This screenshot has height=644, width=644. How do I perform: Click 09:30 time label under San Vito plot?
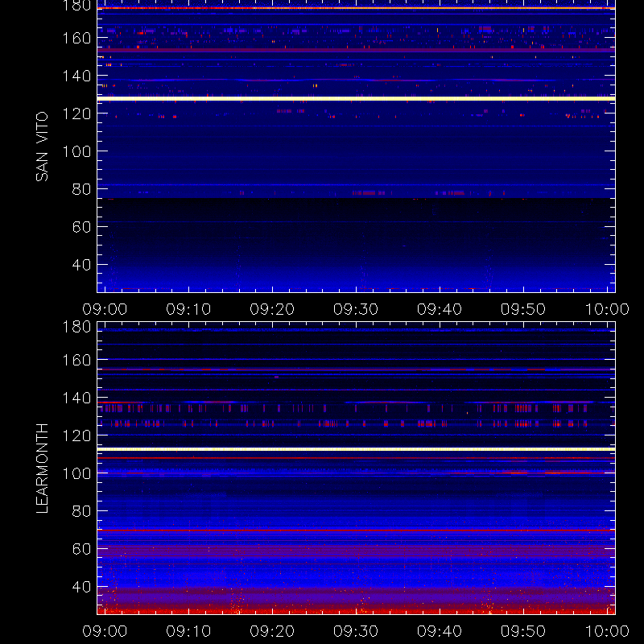(x=356, y=309)
